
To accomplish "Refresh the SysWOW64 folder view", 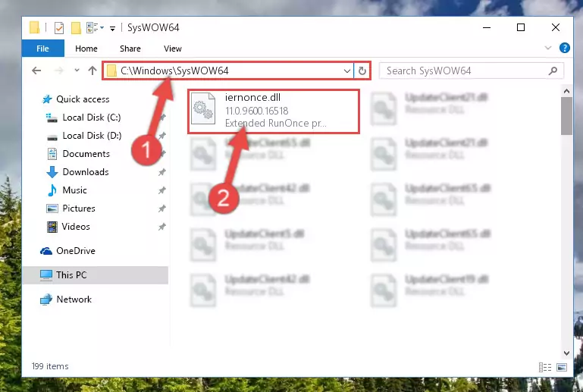I will [x=362, y=71].
